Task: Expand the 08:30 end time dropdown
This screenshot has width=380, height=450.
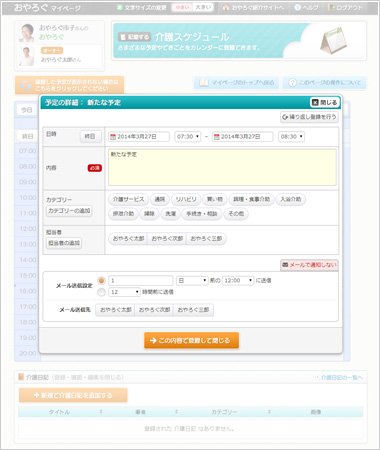Action: tap(291, 137)
